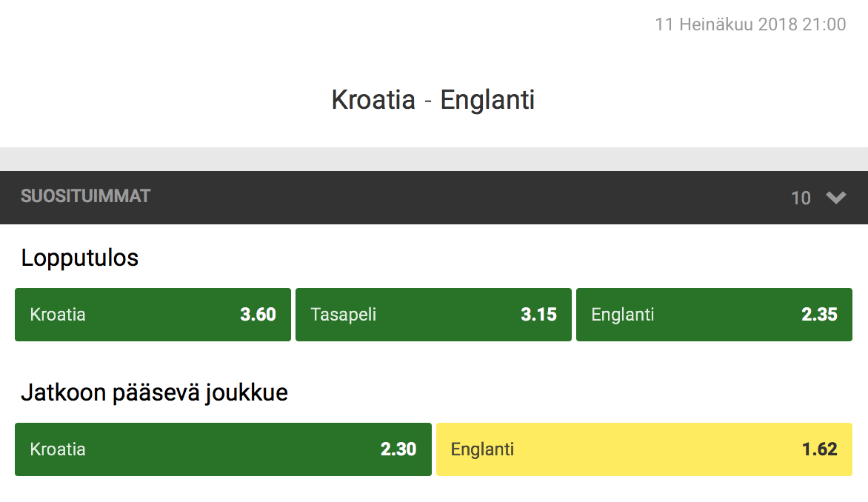Viewport: 868px width, 502px height.
Task: Click the market count 10 in the header
Action: 801,198
